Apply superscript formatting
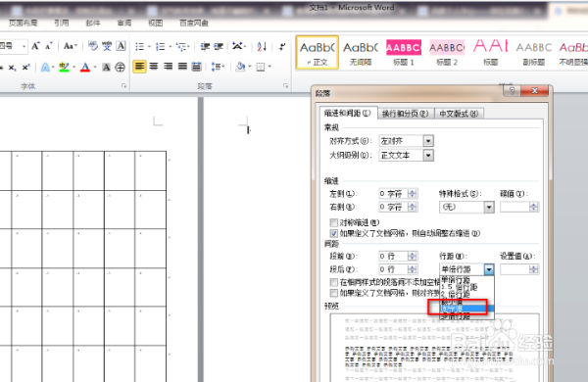This screenshot has height=382, width=588. coord(25,68)
